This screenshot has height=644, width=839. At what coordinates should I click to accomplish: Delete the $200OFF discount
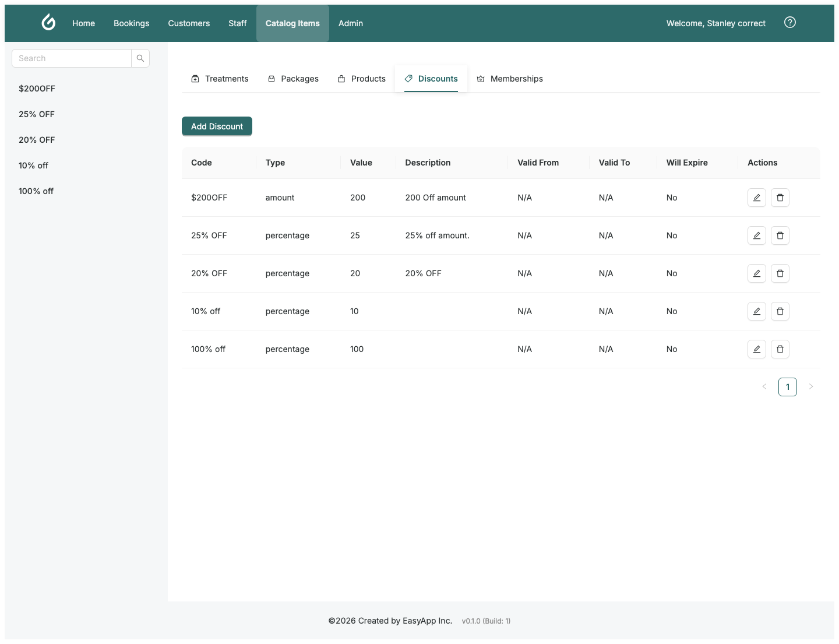click(780, 198)
